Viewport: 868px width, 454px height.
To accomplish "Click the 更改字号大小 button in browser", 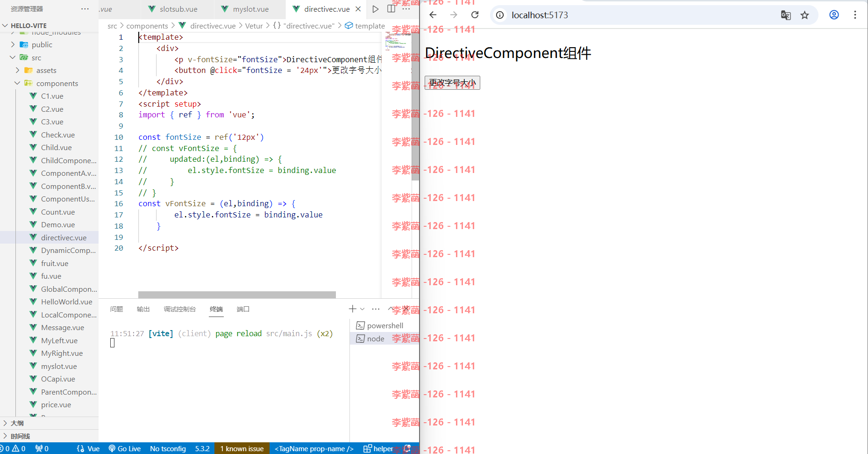I will click(x=452, y=83).
